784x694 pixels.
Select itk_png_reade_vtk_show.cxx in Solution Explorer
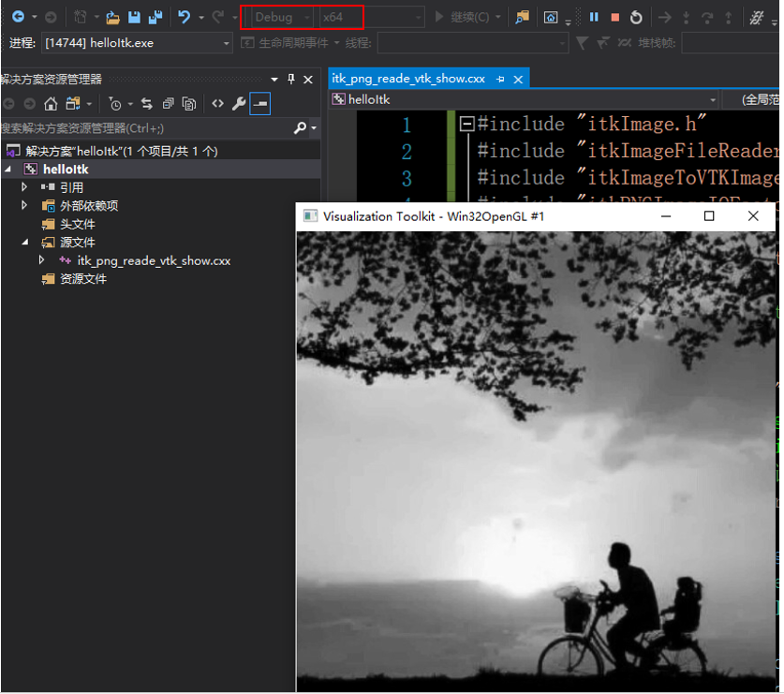tap(154, 260)
